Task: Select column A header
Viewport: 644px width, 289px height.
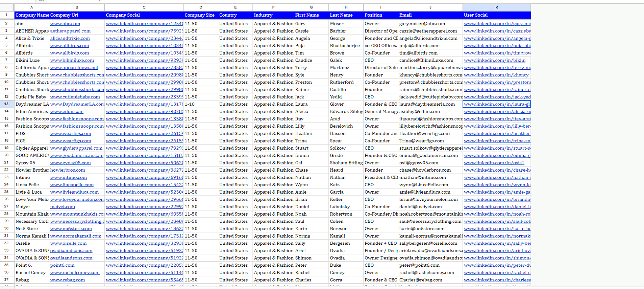Action: point(32,7)
